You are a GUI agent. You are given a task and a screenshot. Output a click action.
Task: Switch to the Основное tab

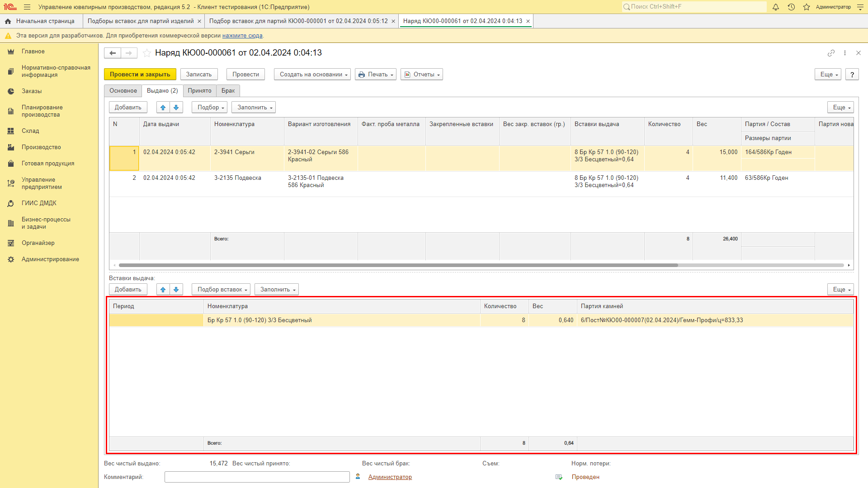123,91
